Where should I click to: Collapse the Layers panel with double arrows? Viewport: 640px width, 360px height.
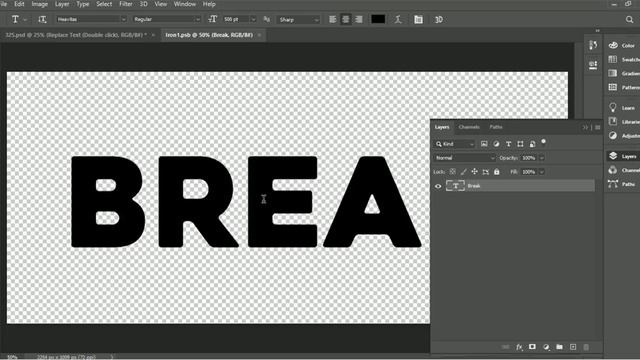585,127
